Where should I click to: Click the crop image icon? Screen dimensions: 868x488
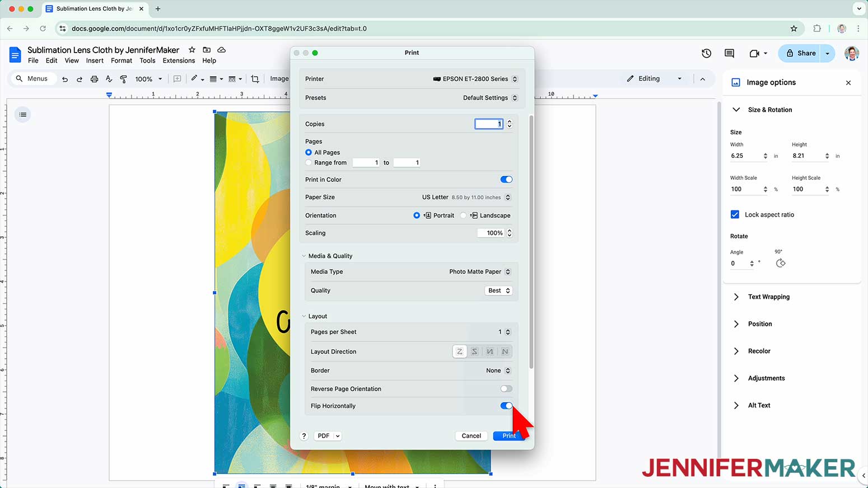[255, 79]
